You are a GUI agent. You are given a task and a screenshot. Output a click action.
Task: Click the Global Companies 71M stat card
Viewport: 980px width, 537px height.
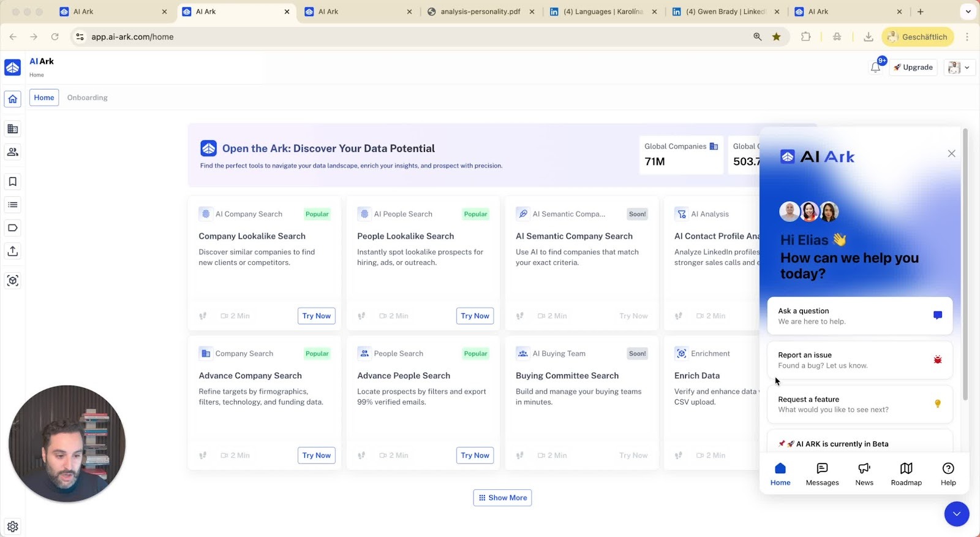pyautogui.click(x=681, y=154)
